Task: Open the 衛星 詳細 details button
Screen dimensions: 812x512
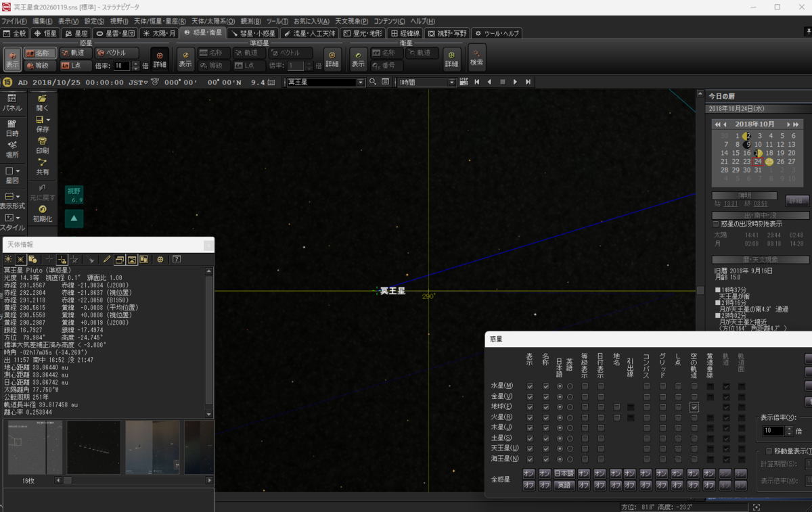Action: tap(451, 59)
